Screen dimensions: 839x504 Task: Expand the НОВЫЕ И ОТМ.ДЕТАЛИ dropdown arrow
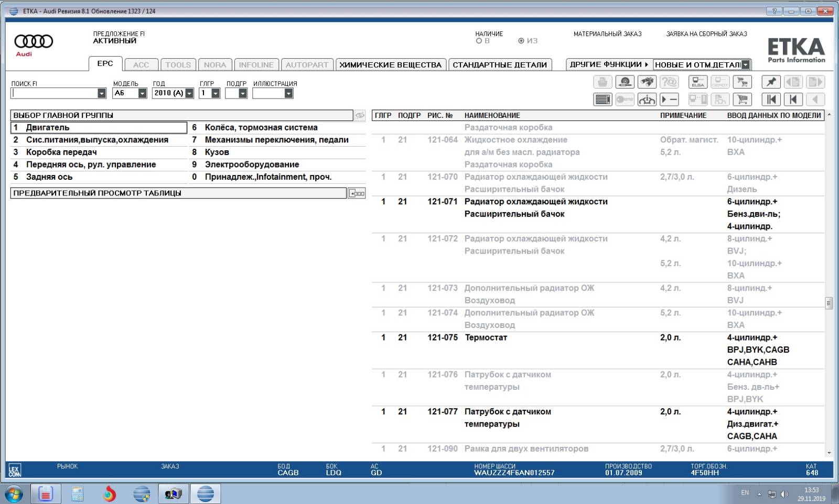click(x=746, y=65)
